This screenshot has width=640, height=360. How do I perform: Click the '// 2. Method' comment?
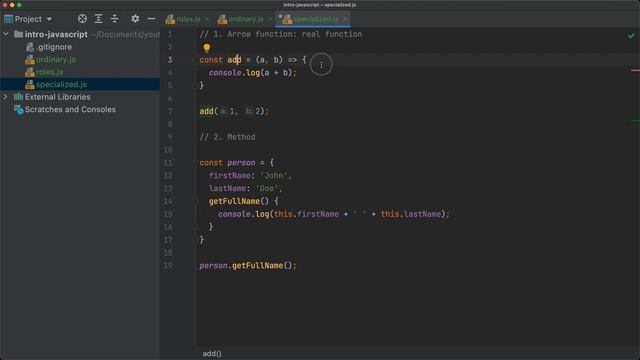227,137
